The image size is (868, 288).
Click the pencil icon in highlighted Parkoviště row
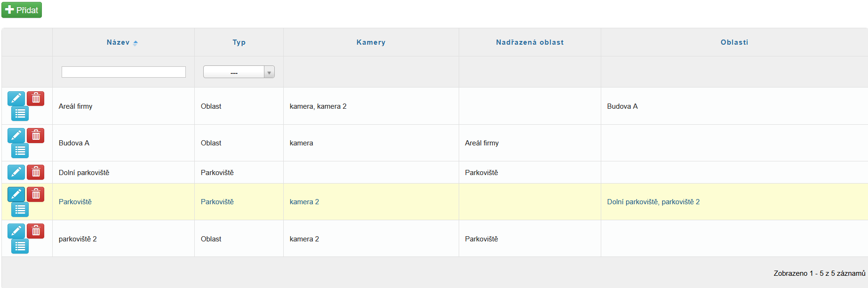(16, 194)
